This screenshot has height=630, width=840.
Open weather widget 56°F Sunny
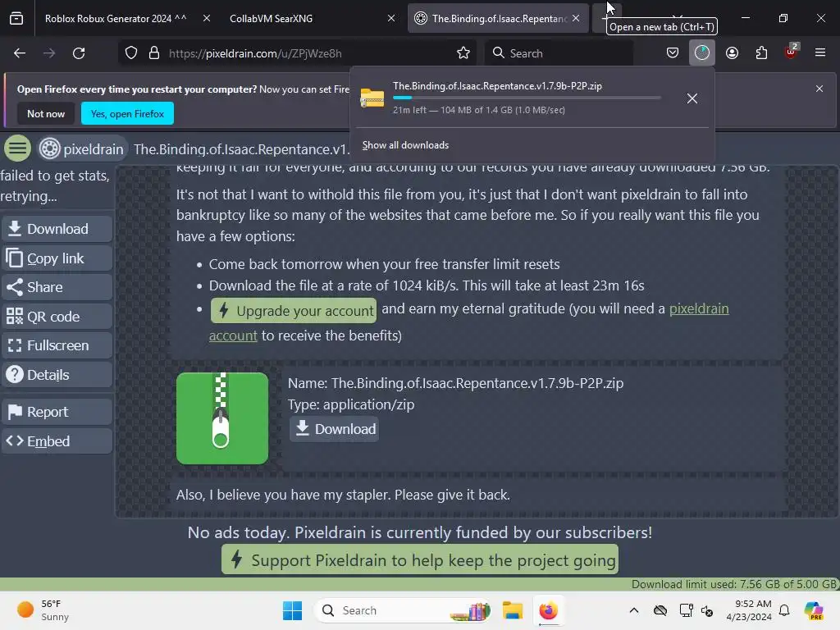43,610
